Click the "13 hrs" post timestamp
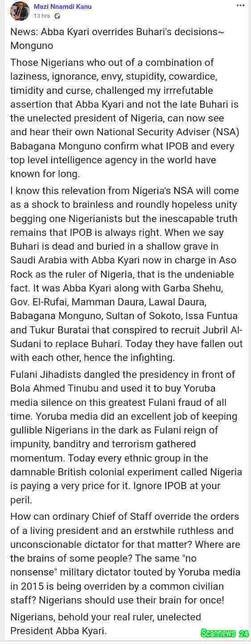The height and width of the screenshot is (644, 251). (x=41, y=16)
